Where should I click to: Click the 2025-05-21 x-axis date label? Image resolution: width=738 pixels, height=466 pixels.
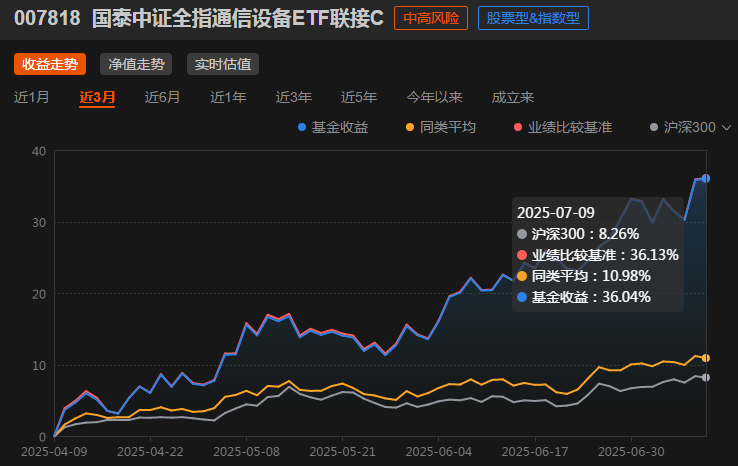[x=342, y=451]
